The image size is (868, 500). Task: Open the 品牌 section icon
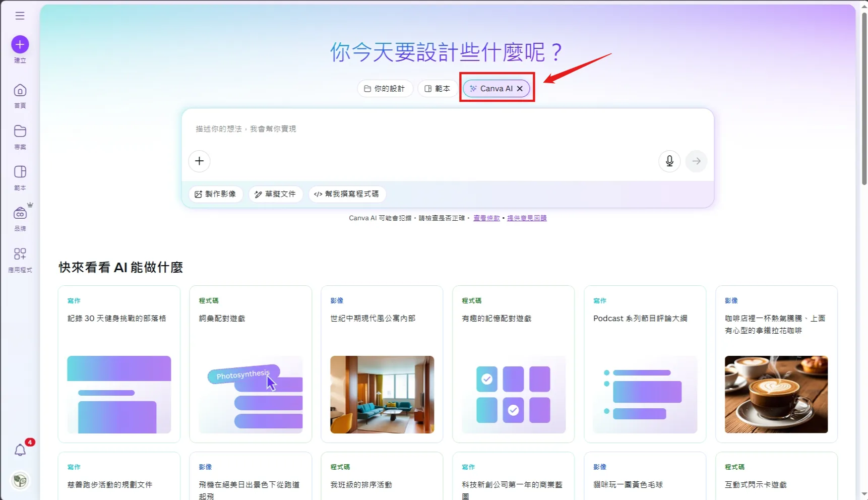point(20,213)
